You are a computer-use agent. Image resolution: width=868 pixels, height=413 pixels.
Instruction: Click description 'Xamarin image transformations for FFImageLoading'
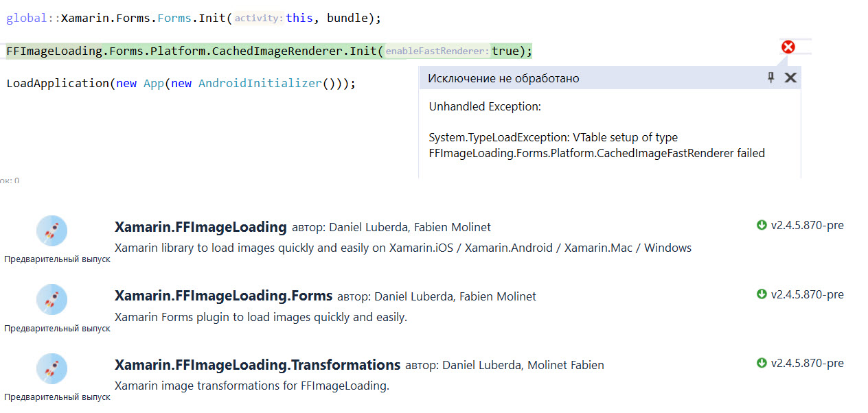(x=252, y=386)
